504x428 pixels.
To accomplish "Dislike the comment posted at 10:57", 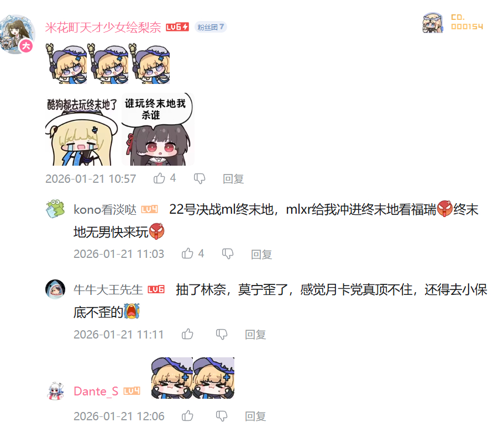I will point(200,178).
